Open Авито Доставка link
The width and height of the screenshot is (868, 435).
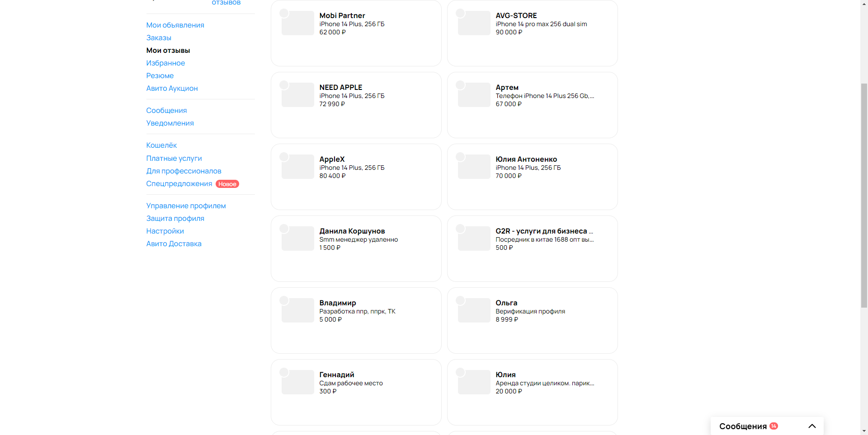pyautogui.click(x=174, y=243)
